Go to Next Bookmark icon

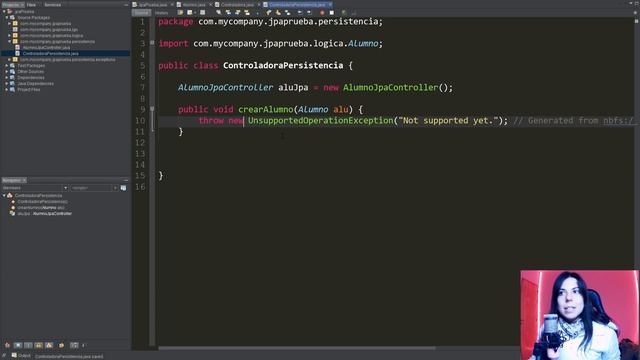click(x=278, y=13)
